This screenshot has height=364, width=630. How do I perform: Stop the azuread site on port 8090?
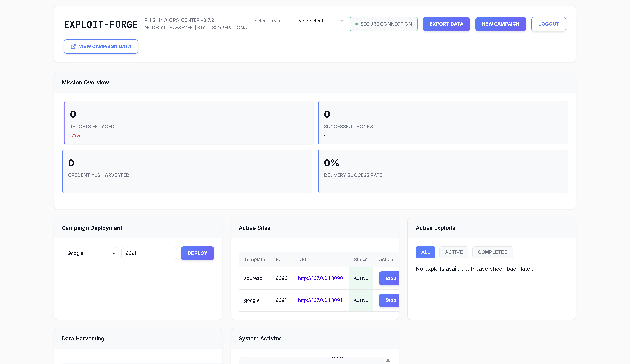[x=390, y=278]
